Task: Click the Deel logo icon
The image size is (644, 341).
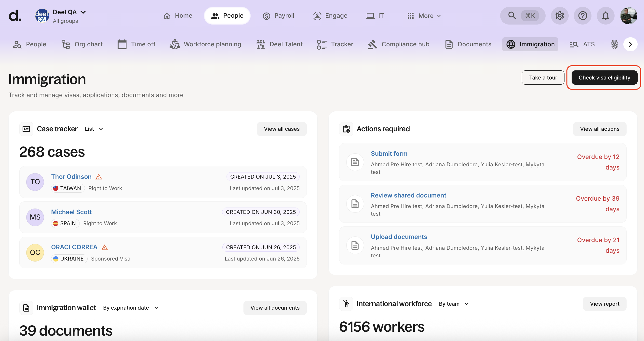Action: [15, 16]
